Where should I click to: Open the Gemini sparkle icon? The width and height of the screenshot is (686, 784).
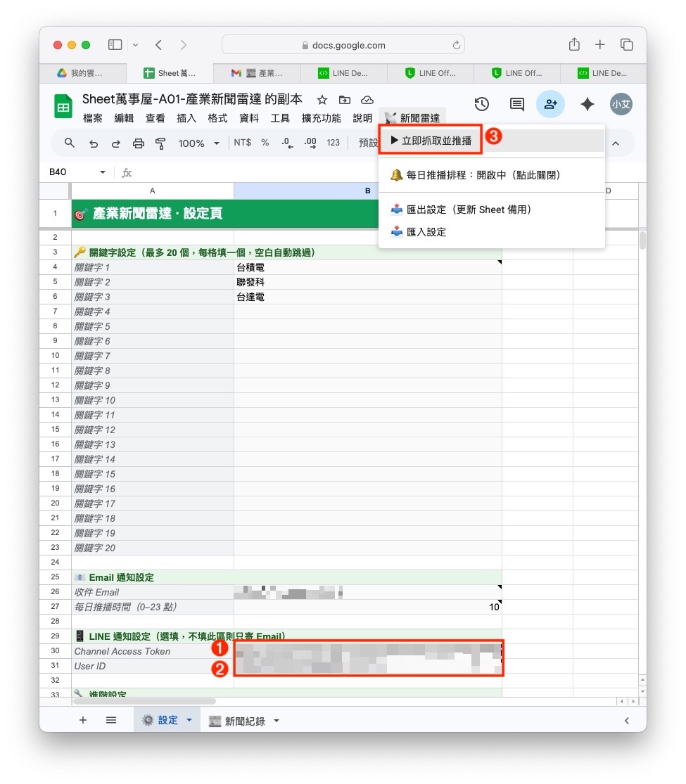tap(587, 104)
